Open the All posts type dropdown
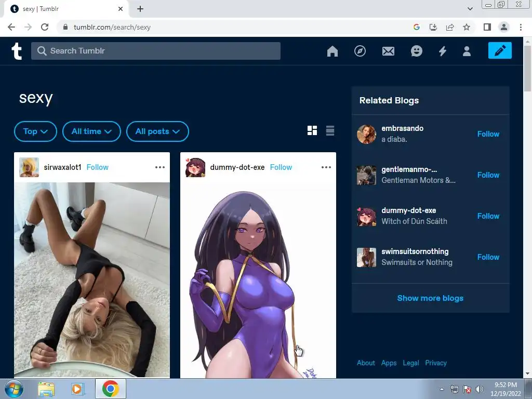The width and height of the screenshot is (532, 399). pyautogui.click(x=157, y=131)
